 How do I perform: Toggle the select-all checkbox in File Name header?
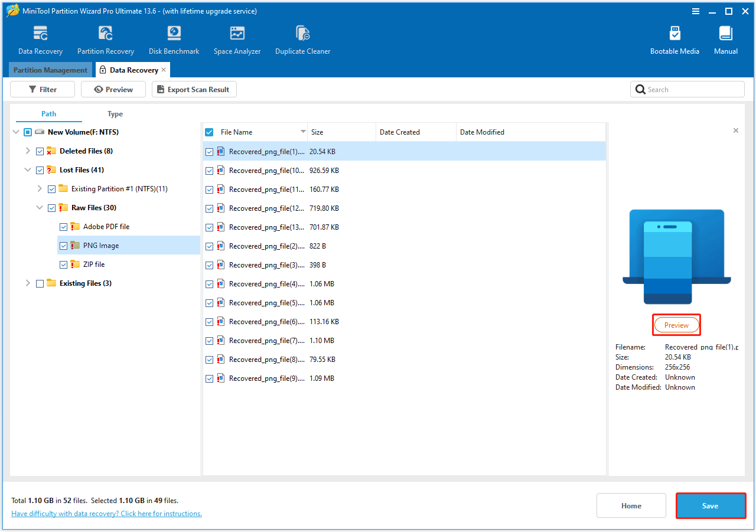[x=209, y=132]
